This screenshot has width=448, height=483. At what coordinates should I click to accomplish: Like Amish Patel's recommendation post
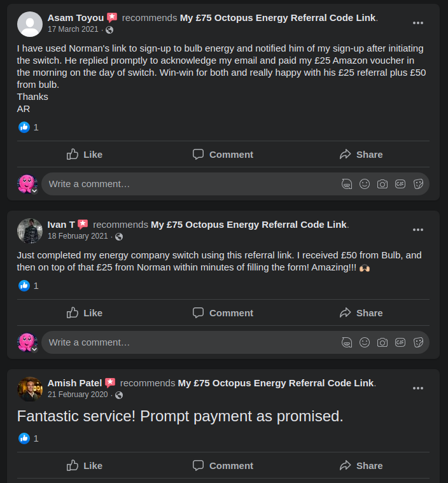85,466
